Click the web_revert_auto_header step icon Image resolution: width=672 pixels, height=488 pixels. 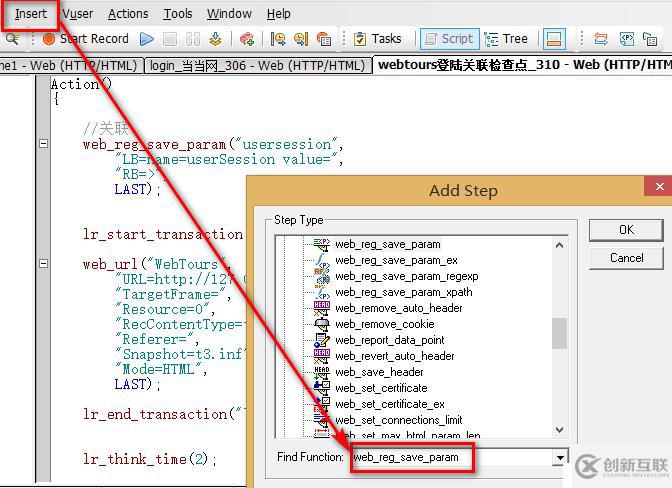(x=322, y=356)
